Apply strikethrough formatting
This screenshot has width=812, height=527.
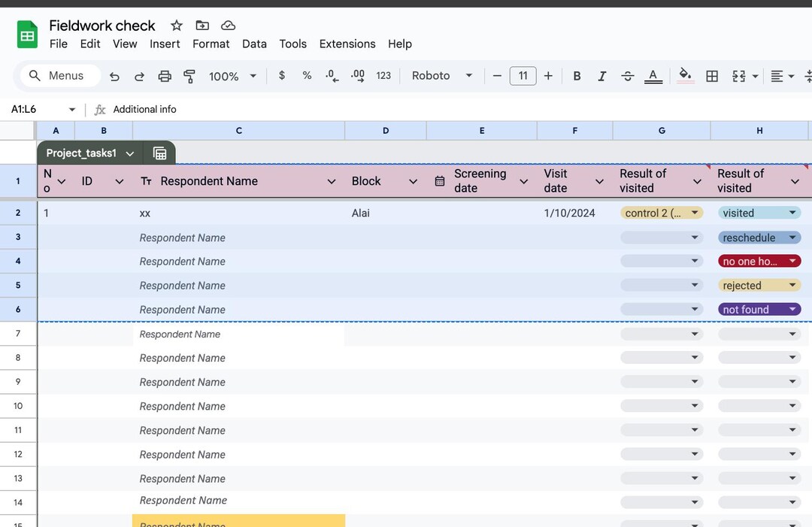click(628, 75)
